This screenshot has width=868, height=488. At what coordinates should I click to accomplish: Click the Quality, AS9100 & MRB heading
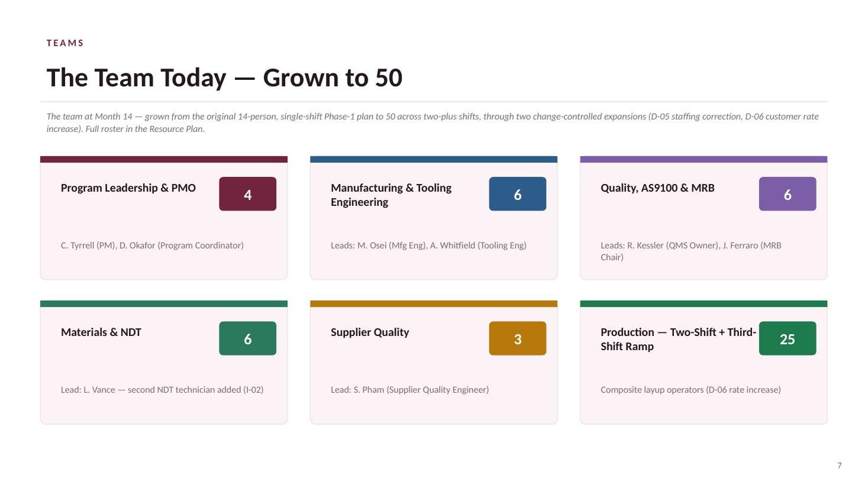coord(658,188)
